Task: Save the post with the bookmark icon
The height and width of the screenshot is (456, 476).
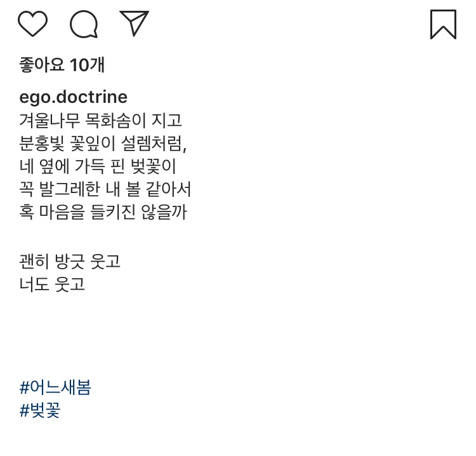Action: point(443,24)
